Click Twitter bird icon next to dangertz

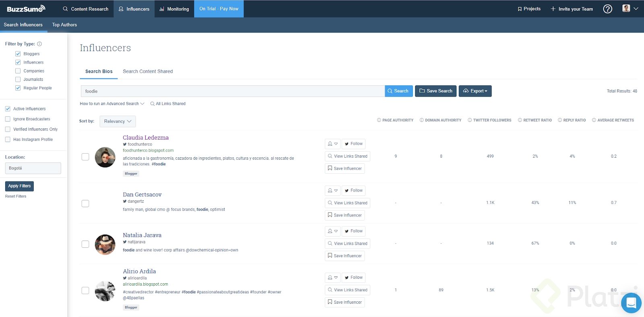point(125,202)
